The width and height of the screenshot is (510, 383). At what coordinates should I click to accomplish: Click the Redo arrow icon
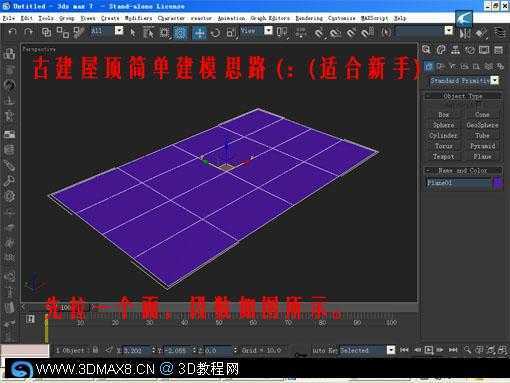click(x=29, y=32)
